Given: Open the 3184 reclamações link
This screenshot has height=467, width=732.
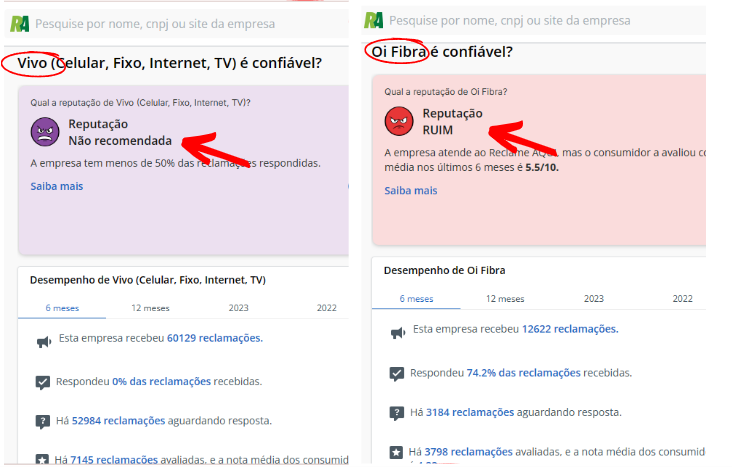Looking at the screenshot, I should pos(470,413).
